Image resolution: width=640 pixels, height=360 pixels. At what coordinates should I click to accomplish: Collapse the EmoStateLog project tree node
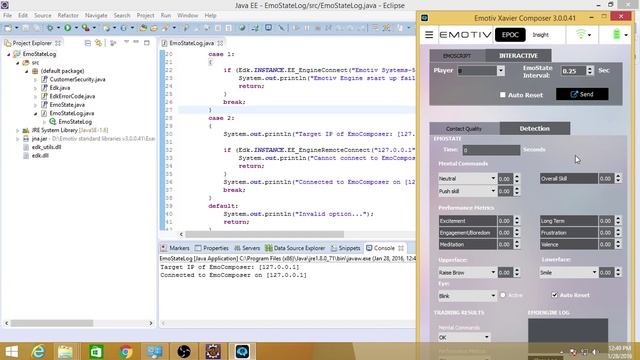pos(9,54)
